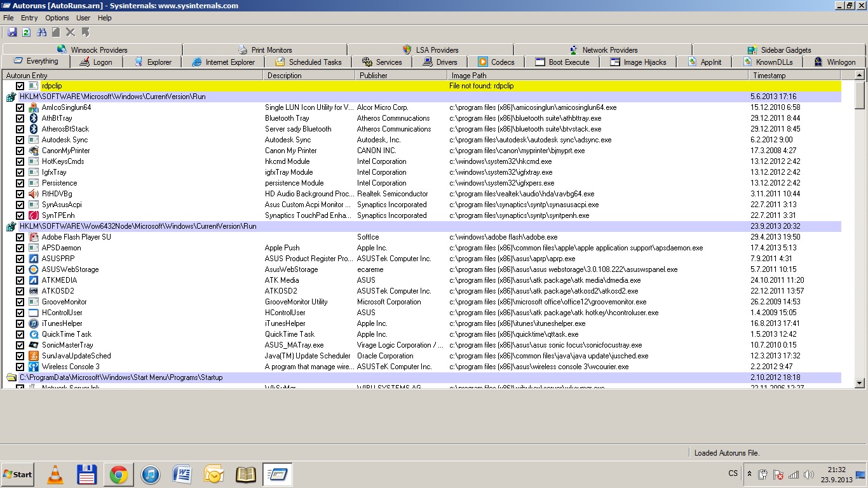868x488 pixels.
Task: Click the Java icon beside SunJavaUpdateSched
Action: point(34,356)
